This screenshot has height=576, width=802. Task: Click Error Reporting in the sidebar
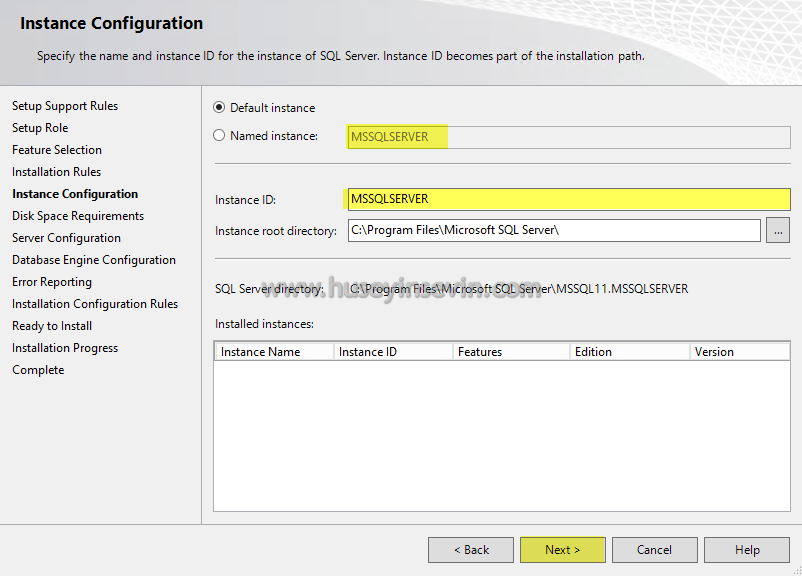pyautogui.click(x=52, y=282)
